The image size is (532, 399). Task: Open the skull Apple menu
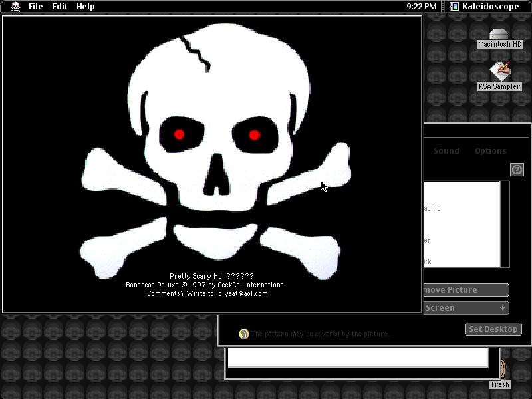pos(15,7)
